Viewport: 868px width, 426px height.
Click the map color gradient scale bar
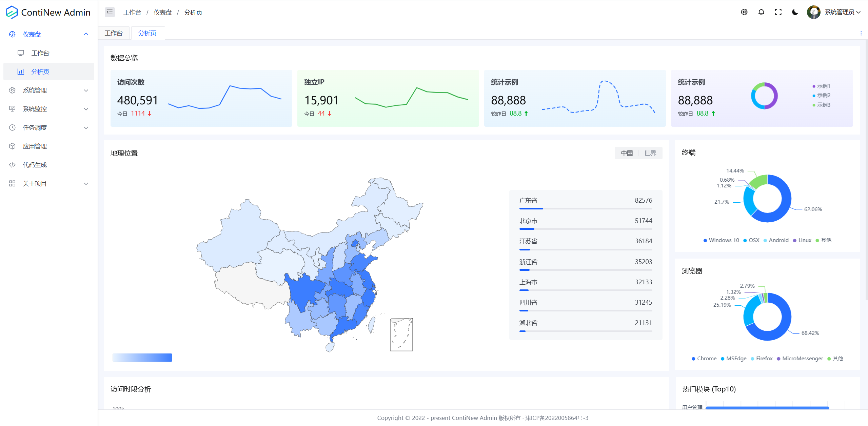142,358
